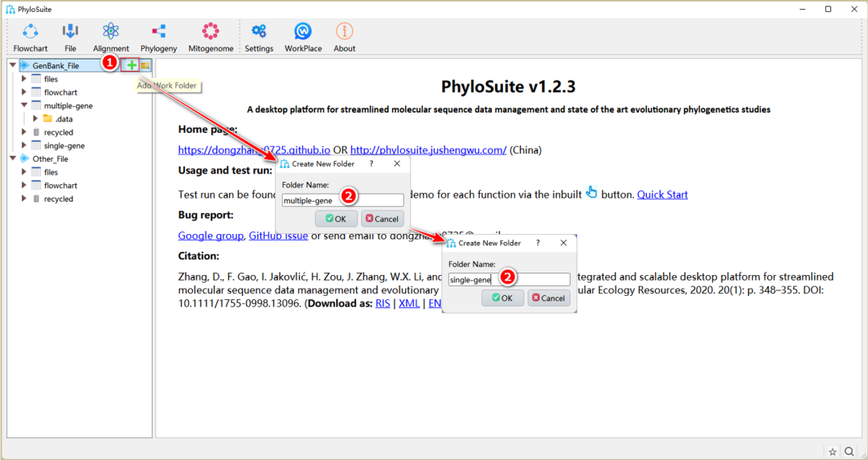868x460 pixels.
Task: Click the trash icon of GenBank_File recycled
Action: click(x=36, y=132)
